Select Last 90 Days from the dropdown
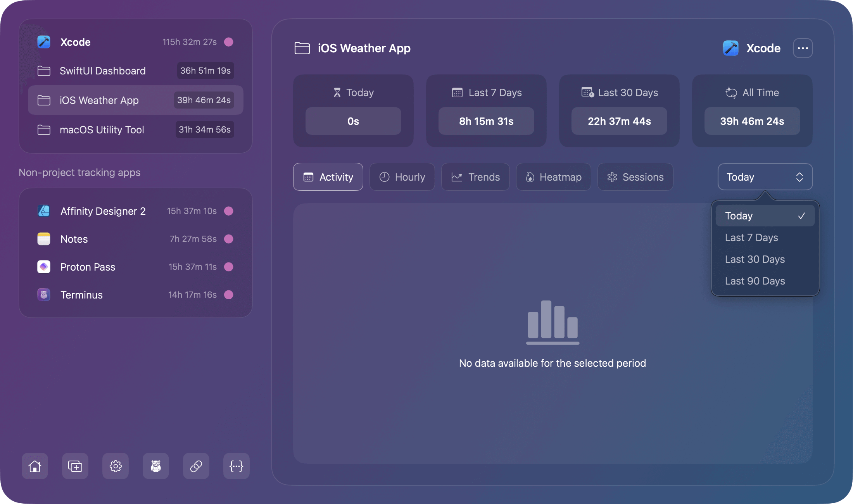 [755, 281]
